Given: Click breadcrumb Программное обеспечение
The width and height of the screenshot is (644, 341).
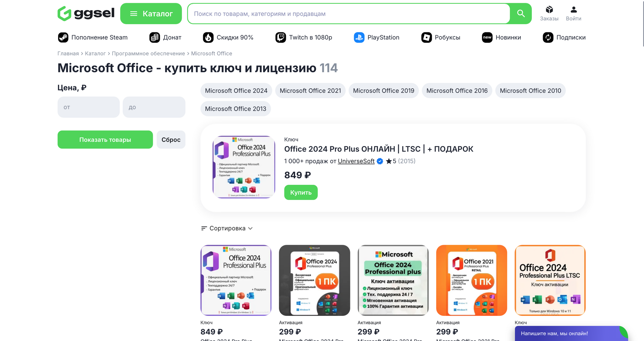Looking at the screenshot, I should click(x=148, y=53).
